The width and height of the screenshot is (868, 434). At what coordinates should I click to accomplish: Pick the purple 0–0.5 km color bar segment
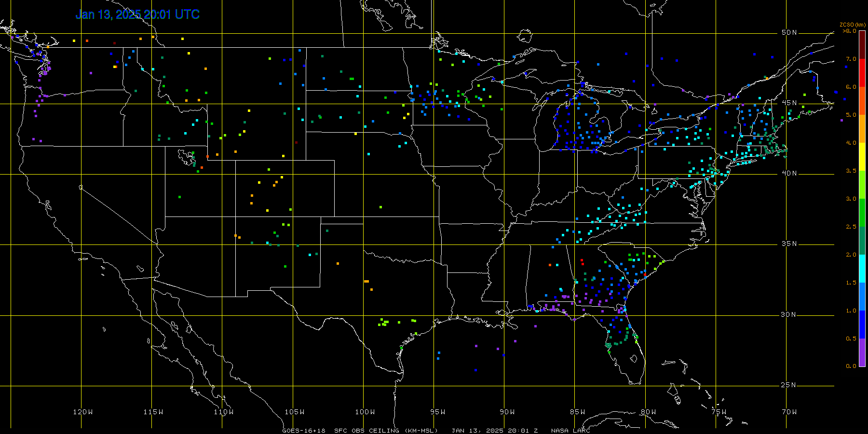(862, 353)
